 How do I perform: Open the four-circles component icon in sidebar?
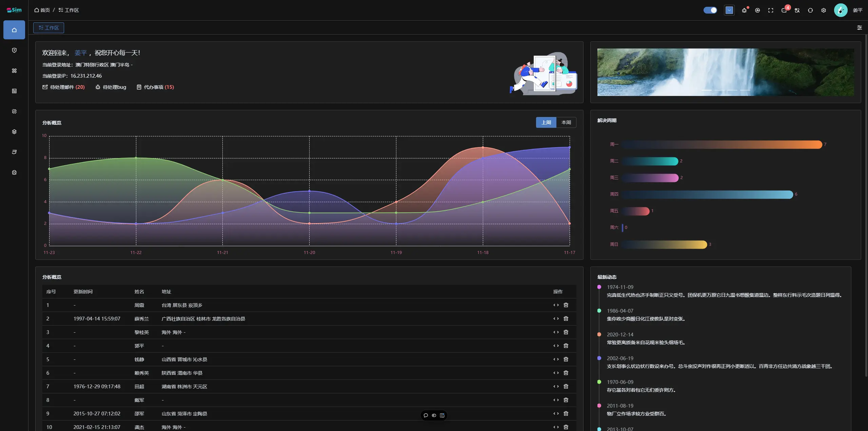tap(14, 71)
